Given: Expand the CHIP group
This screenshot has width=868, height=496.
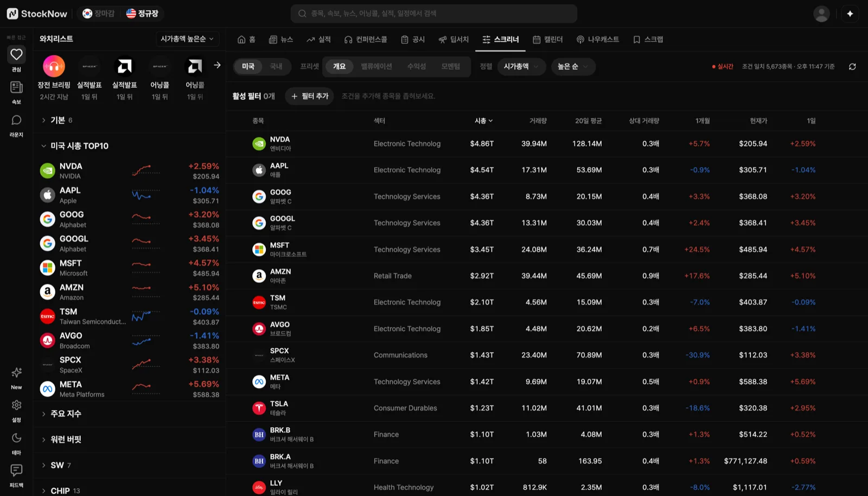Looking at the screenshot, I should (x=129, y=491).
